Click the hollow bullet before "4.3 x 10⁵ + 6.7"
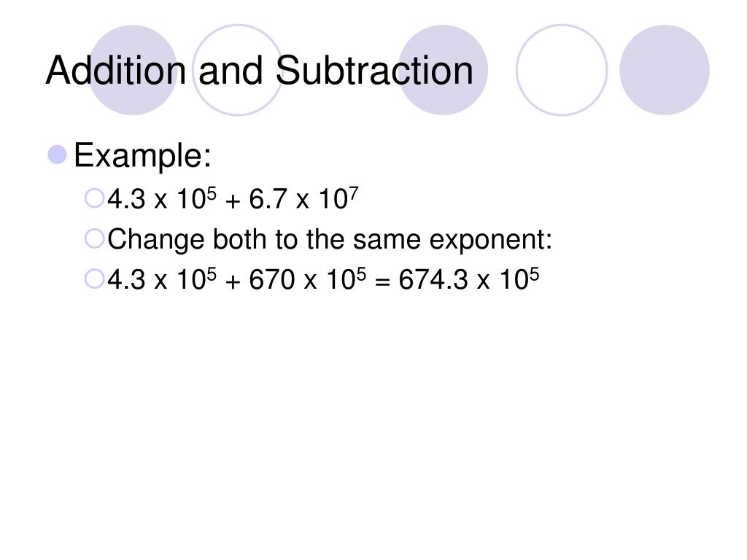The width and height of the screenshot is (747, 560). [x=94, y=198]
